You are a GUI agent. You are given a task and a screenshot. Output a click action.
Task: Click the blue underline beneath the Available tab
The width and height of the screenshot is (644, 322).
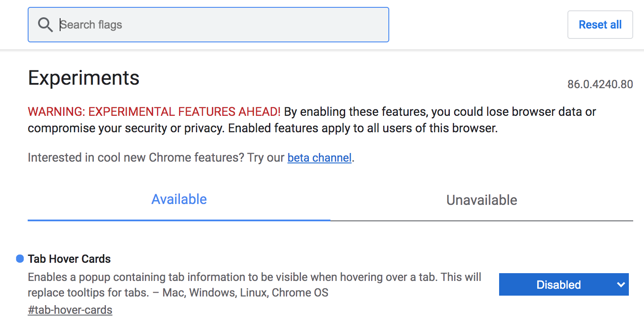179,220
